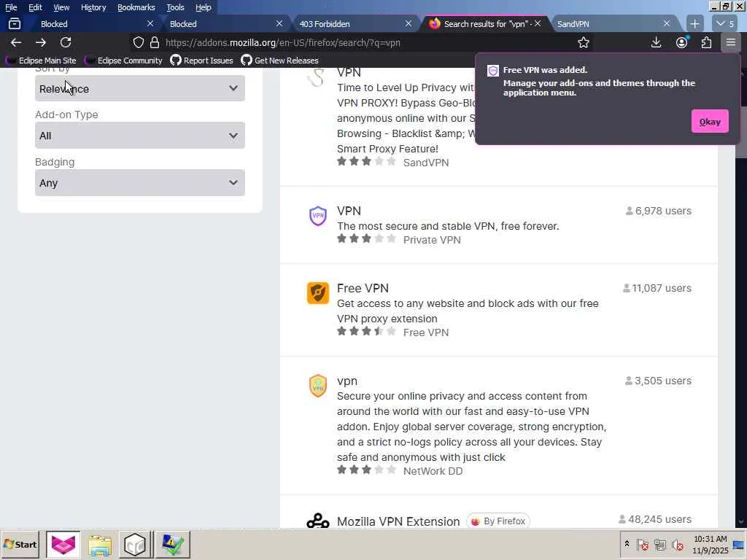Open Get New Releases bookmark
747x560 pixels.
pyautogui.click(x=280, y=61)
